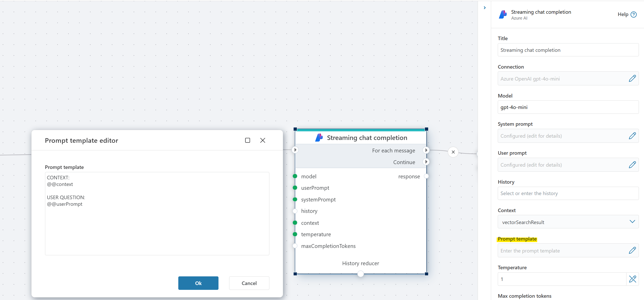Viewport: 644px width, 300px height.
Task: Click the Model gpt-4o-mini input field
Action: tap(568, 107)
